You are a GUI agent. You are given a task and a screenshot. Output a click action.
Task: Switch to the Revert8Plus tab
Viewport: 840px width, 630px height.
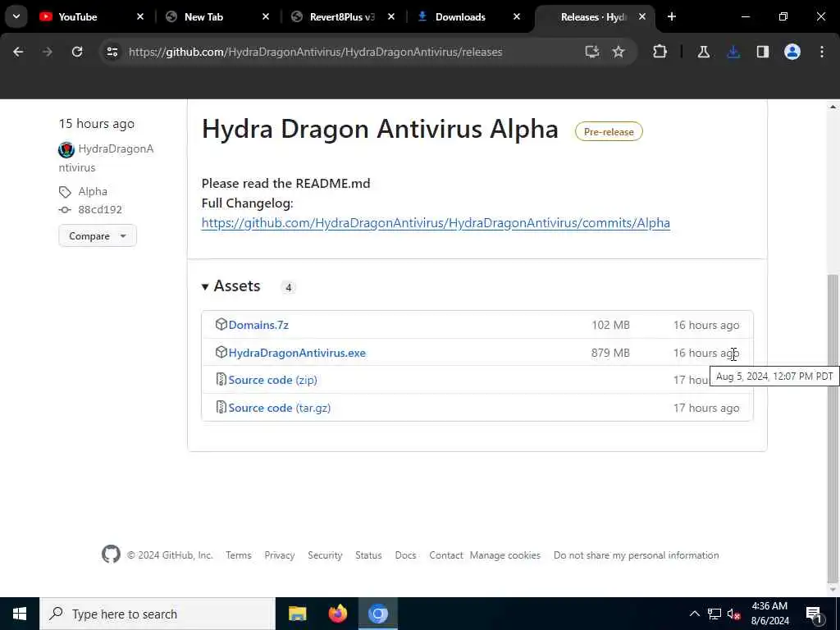point(342,16)
